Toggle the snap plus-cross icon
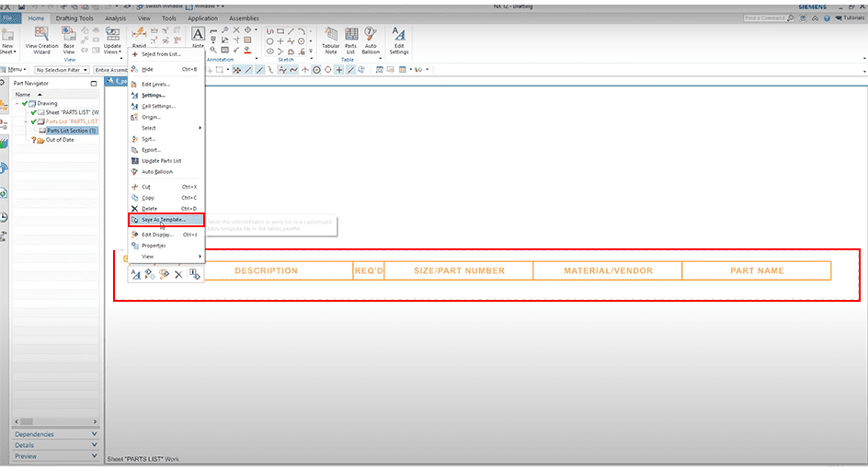 click(x=339, y=70)
